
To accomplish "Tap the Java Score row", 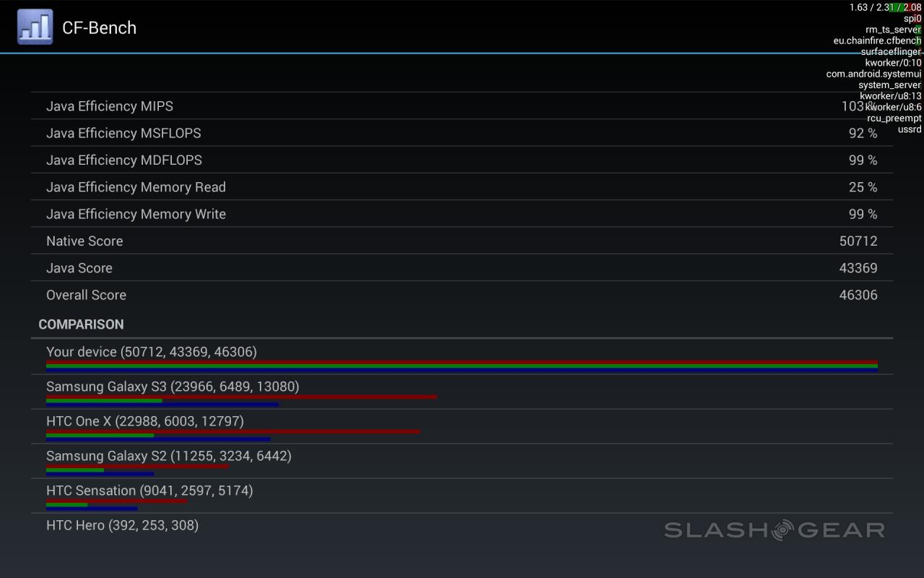I will [x=461, y=268].
